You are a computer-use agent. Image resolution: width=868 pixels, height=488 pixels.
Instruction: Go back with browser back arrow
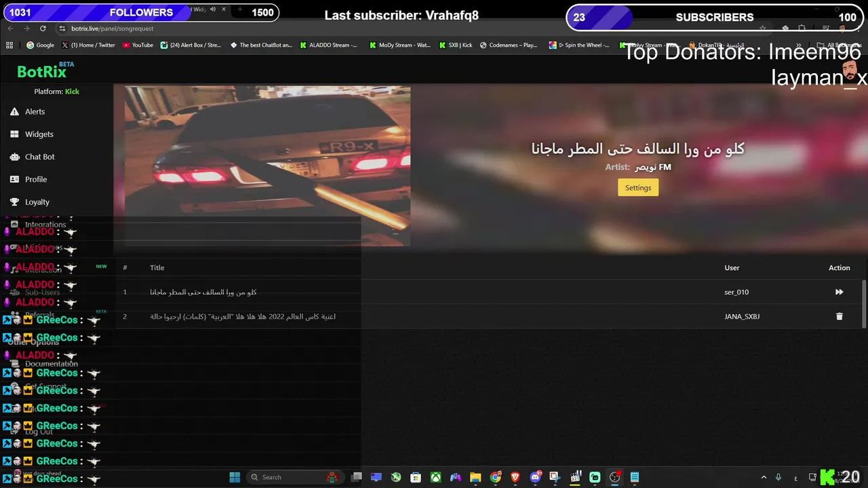click(x=10, y=28)
